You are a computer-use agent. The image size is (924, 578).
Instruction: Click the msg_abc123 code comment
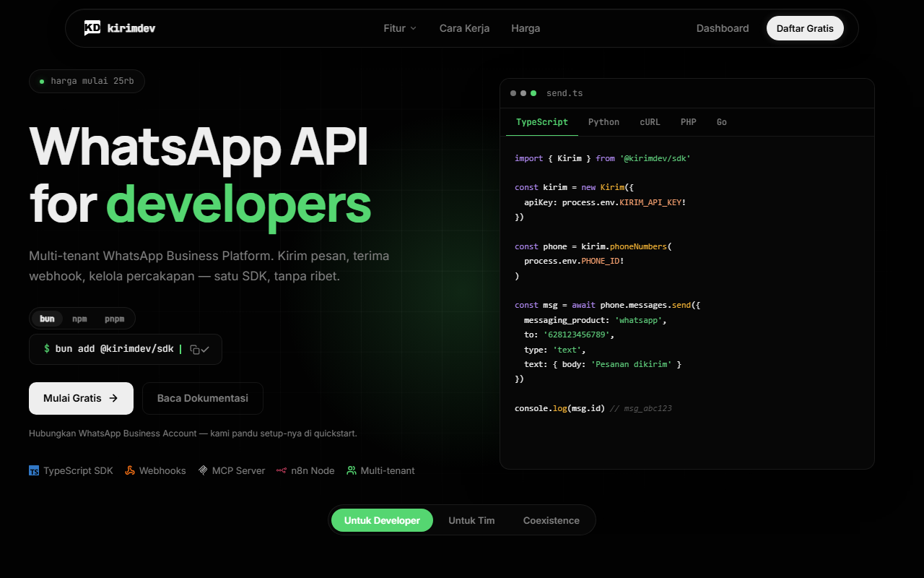coord(641,408)
